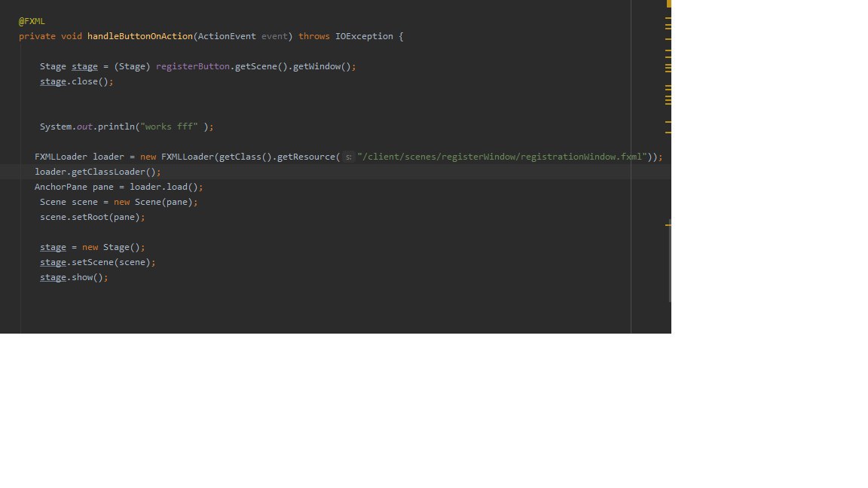Click the stage.show() line
The width and height of the screenshot is (868, 488).
pyautogui.click(x=74, y=277)
